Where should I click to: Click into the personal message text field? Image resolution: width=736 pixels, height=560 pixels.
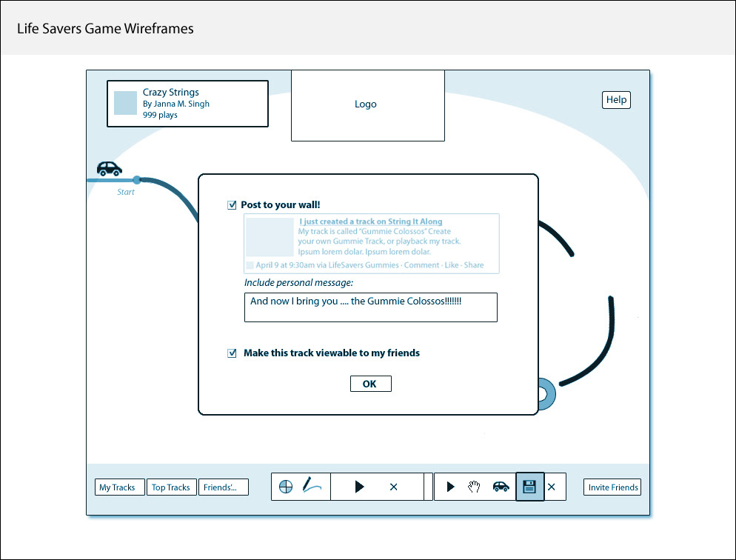371,307
